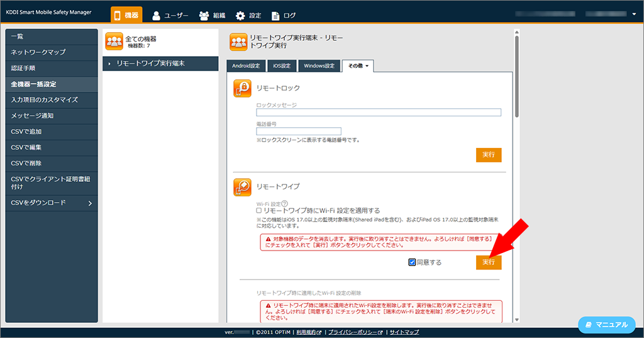The width and height of the screenshot is (644, 338).
Task: Open the サイトマップ footer link
Action: point(404,332)
